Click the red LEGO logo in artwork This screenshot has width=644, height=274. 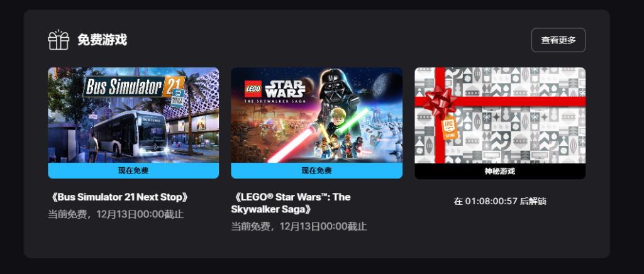point(253,89)
